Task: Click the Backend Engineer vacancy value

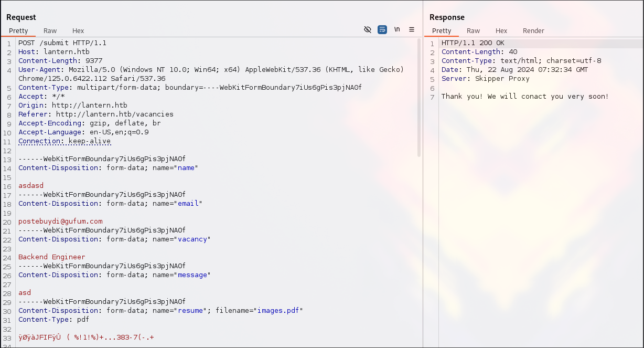Action: click(51, 257)
